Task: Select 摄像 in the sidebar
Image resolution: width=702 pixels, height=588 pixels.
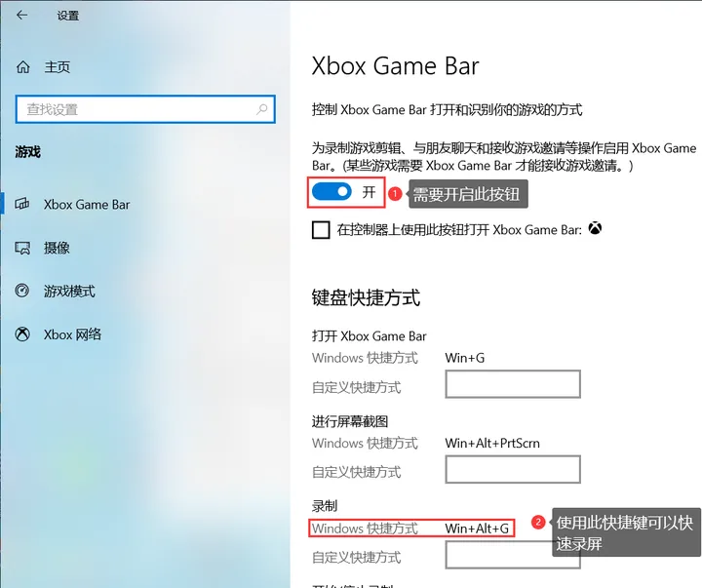Action: [x=57, y=248]
